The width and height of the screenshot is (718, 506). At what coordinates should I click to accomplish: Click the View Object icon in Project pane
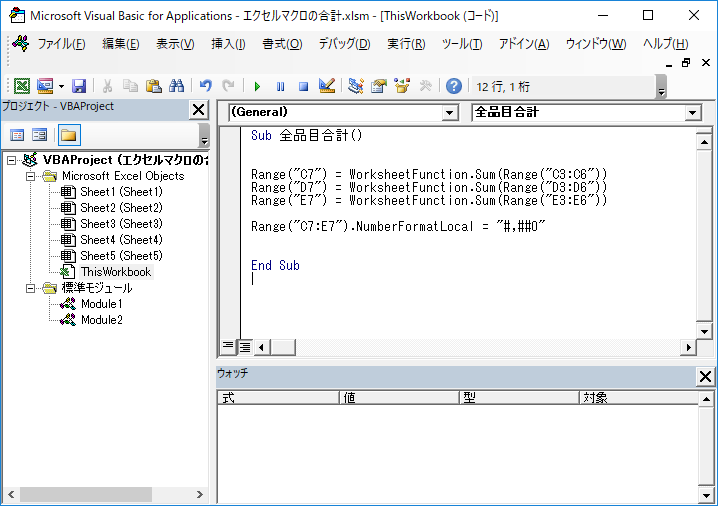tap(39, 135)
